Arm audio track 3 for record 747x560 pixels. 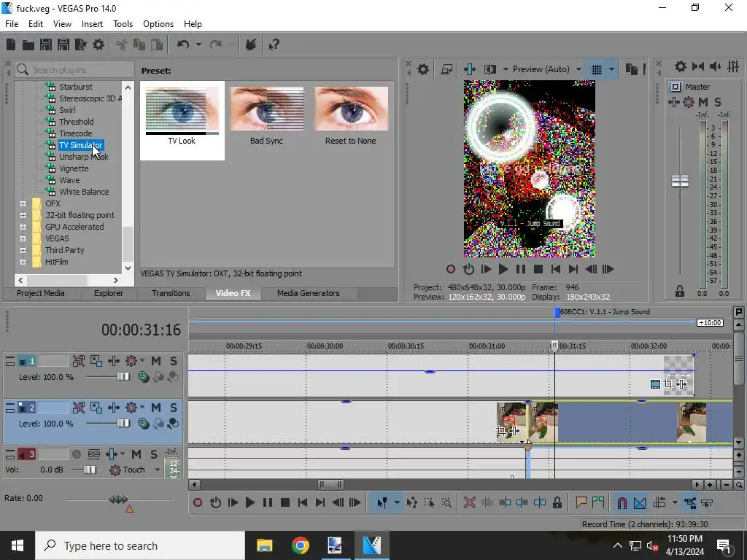tap(76, 454)
